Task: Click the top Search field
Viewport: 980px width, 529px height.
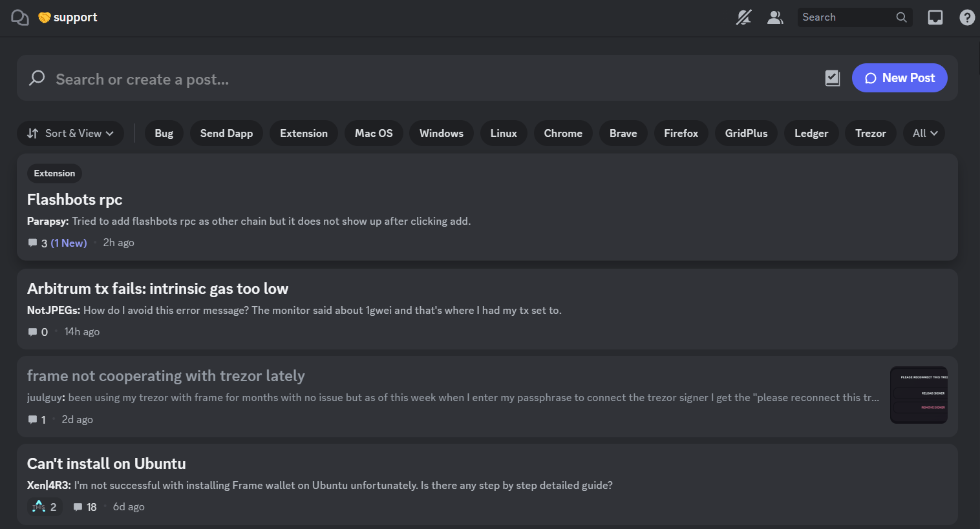Action: (x=855, y=17)
